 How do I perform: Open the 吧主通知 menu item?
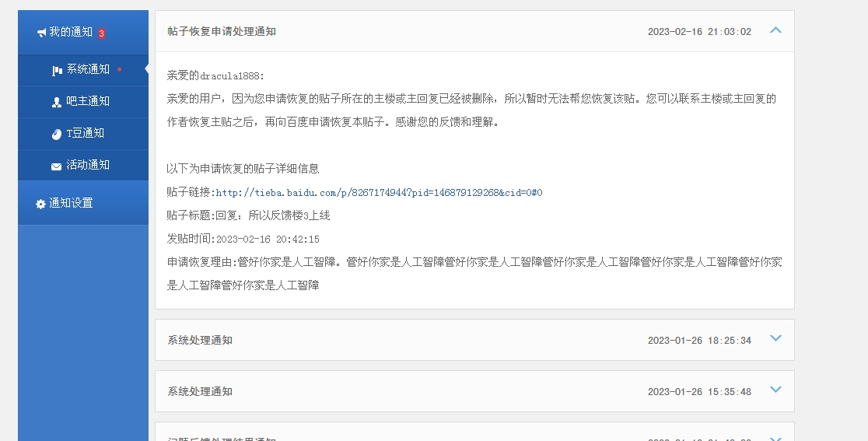87,101
